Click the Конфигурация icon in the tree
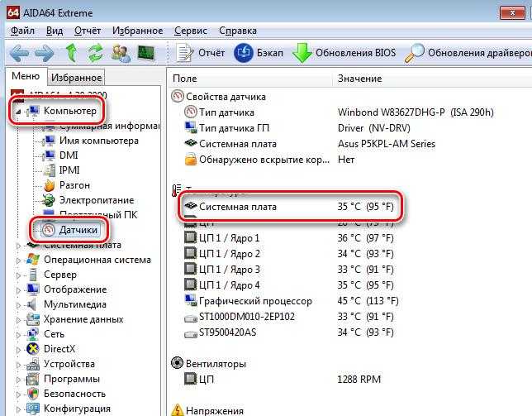 click(x=33, y=409)
